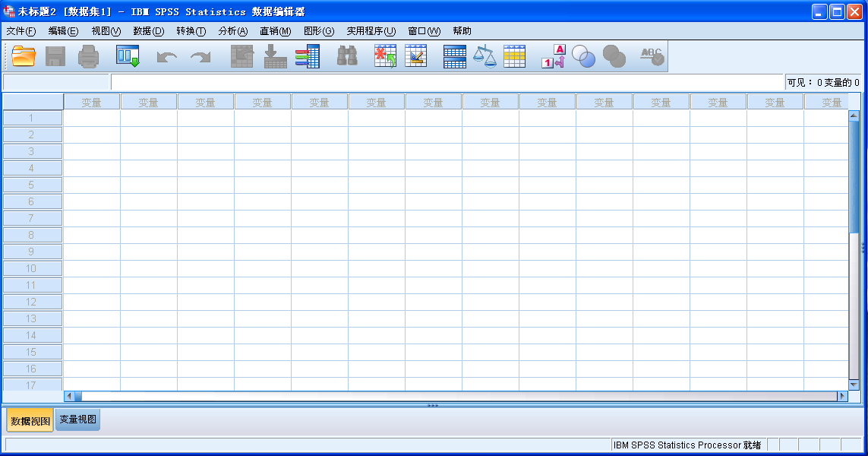Recall recently used dialogs icon
The height and width of the screenshot is (456, 868).
coord(128,56)
